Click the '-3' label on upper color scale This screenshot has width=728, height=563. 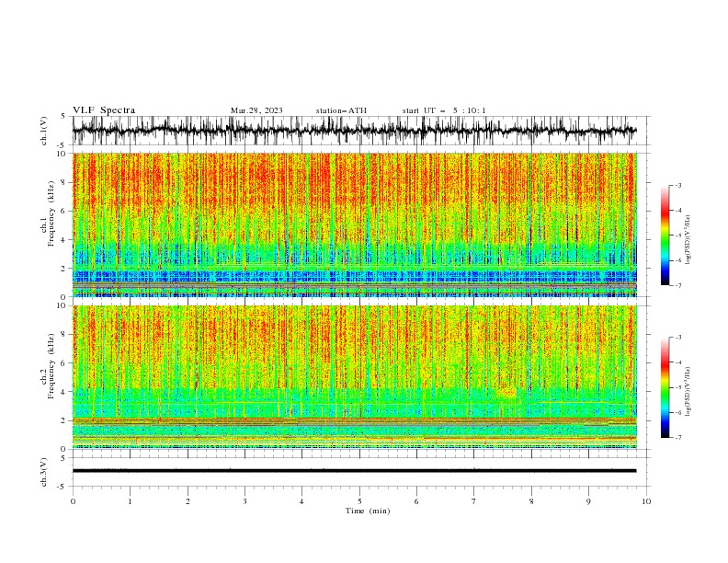(677, 185)
